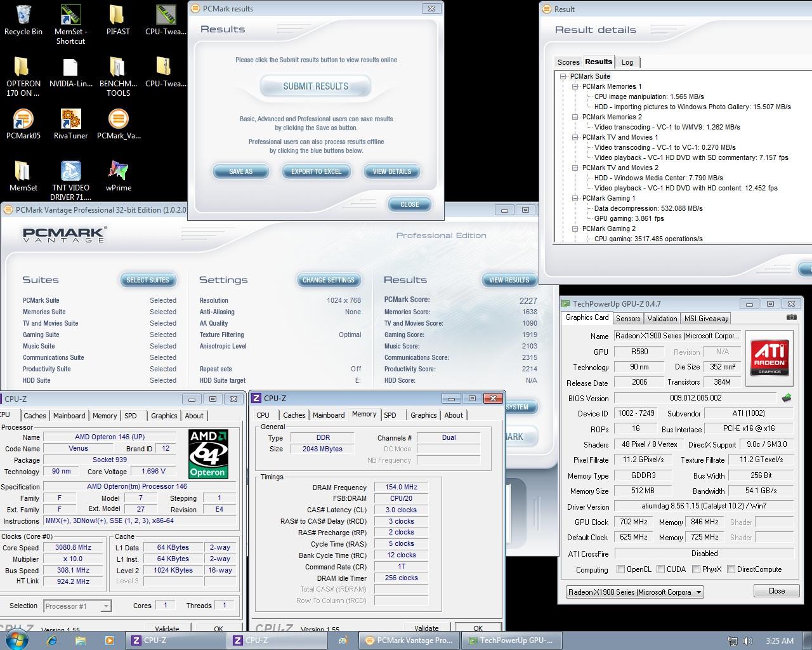Viewport: 812px width, 650px height.
Task: Click the DRAM Frequency 154.0 MHz field
Action: pos(400,487)
